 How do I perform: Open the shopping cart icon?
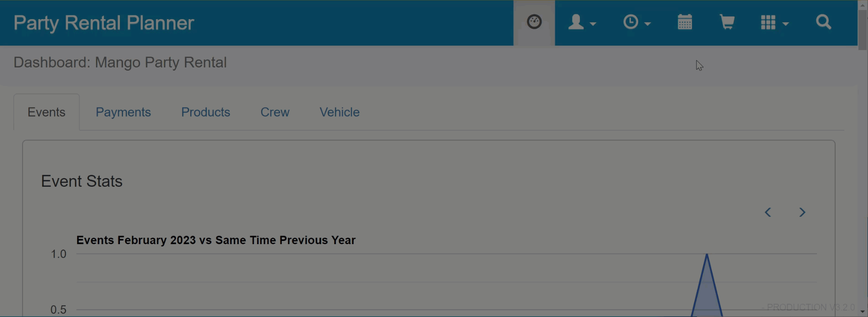pos(727,22)
